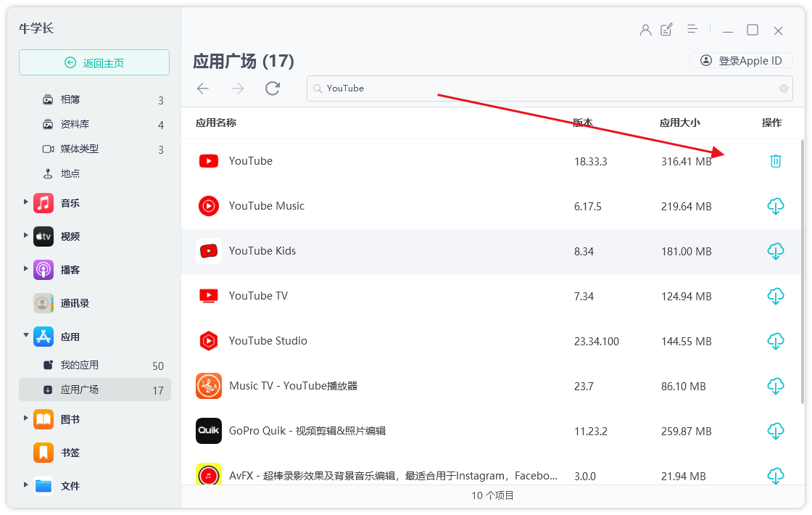This screenshot has height=515, width=812.
Task: Click the 返回主页 button
Action: (x=94, y=62)
